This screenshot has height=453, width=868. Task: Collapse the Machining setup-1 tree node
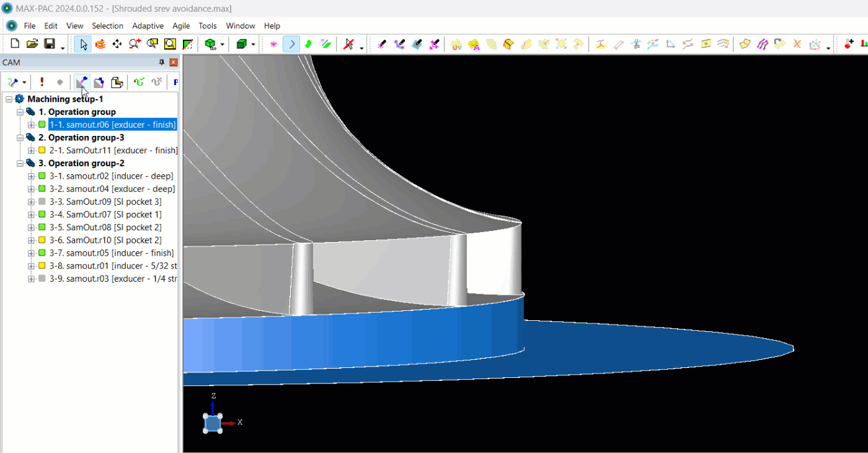point(9,99)
